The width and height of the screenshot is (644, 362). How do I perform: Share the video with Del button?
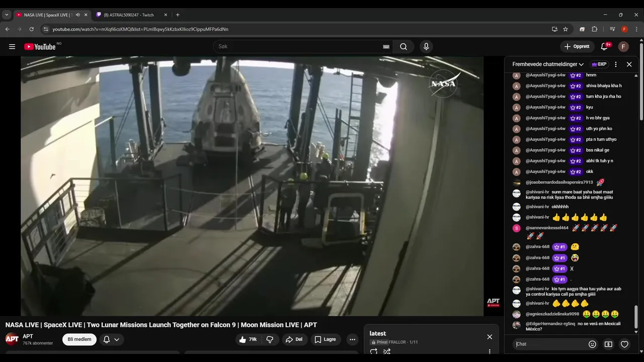(294, 339)
